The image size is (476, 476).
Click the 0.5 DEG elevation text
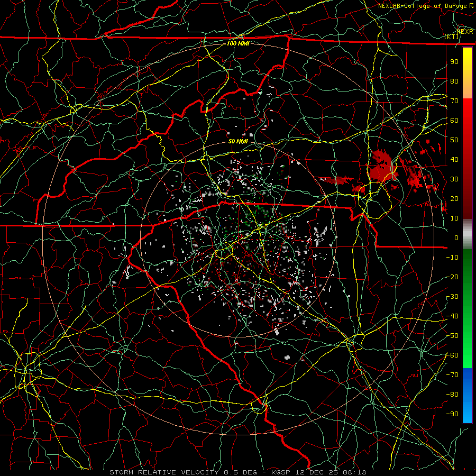coord(240,472)
